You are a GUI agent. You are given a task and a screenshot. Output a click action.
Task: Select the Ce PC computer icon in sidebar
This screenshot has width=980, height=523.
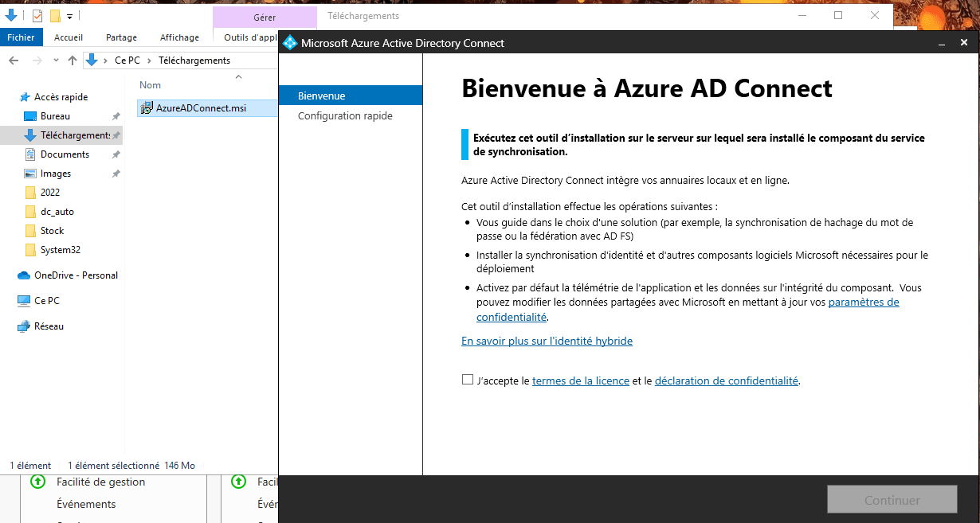pyautogui.click(x=24, y=301)
